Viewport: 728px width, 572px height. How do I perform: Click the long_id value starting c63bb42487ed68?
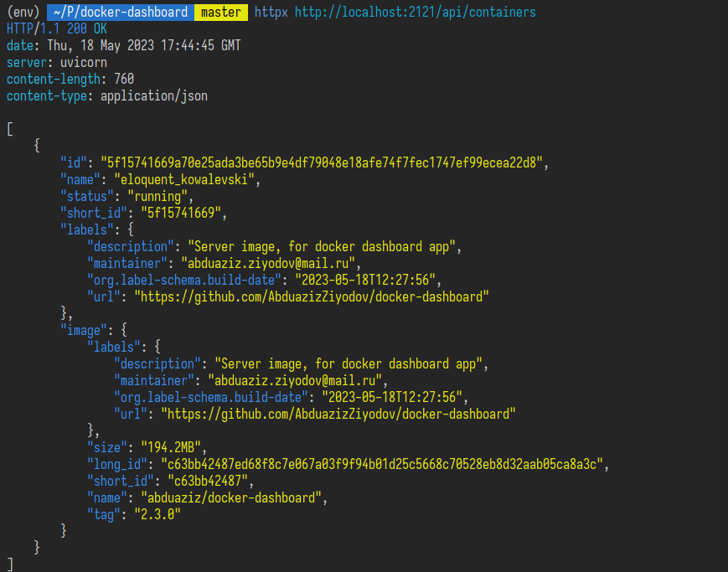[x=382, y=464]
